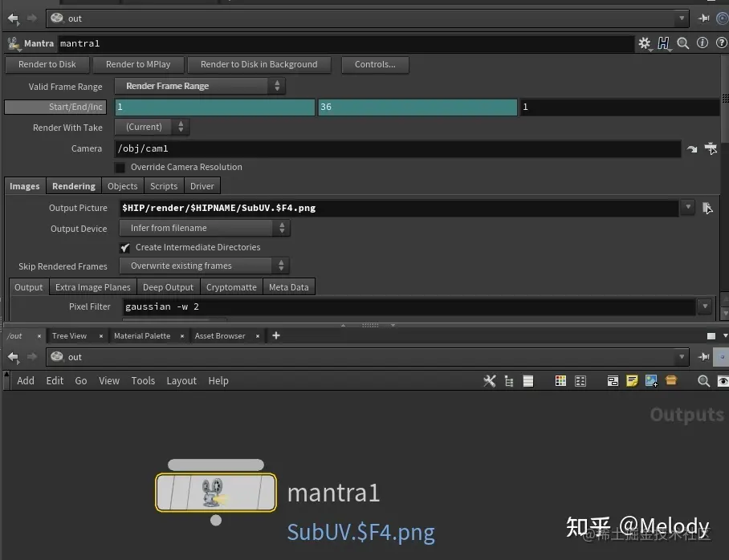Screen dimensions: 729x560
Task: Open the Output Device dropdown
Action: [x=205, y=228]
